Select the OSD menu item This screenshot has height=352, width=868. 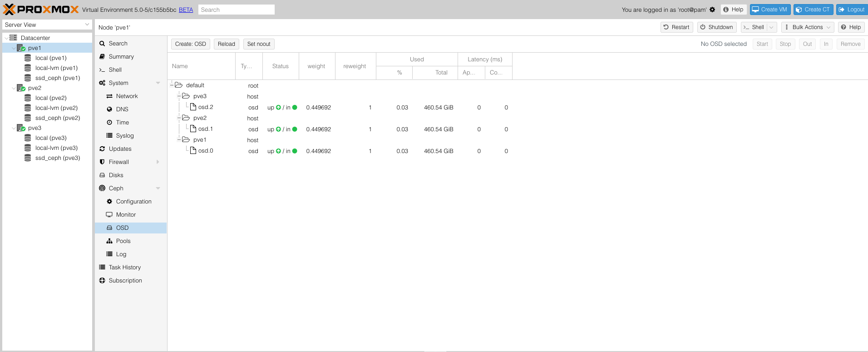(x=131, y=228)
